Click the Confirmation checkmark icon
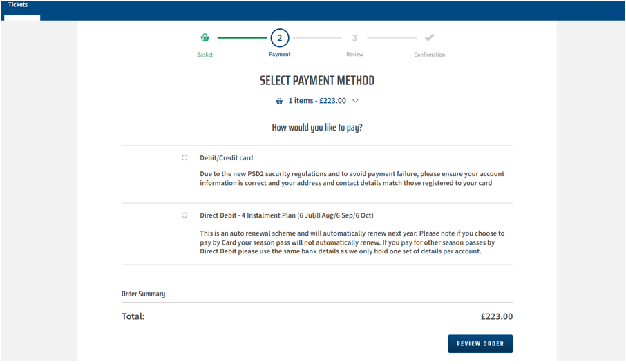626x364 pixels. coord(430,37)
